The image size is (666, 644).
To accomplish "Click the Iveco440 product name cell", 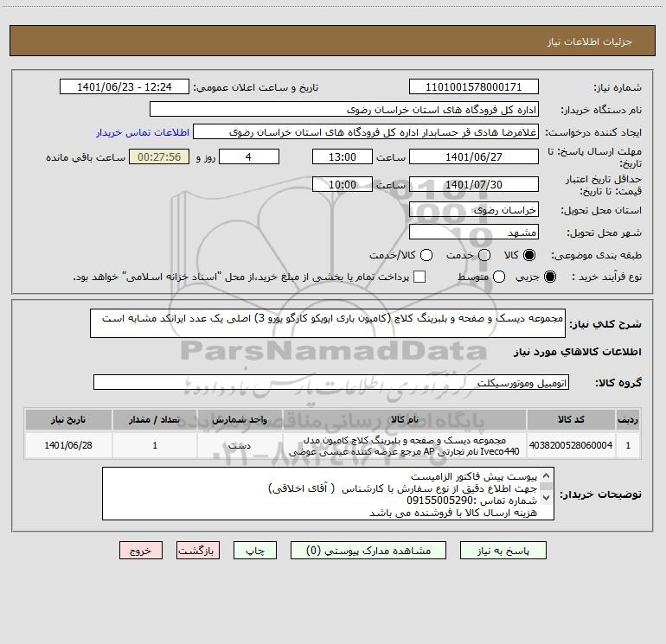I will pyautogui.click(x=405, y=445).
